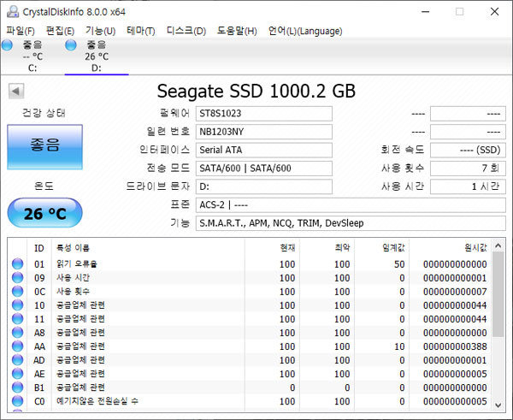This screenshot has width=513, height=420.
Task: Select the 예기치않은 전원손실 수 row
Action: tap(250, 401)
